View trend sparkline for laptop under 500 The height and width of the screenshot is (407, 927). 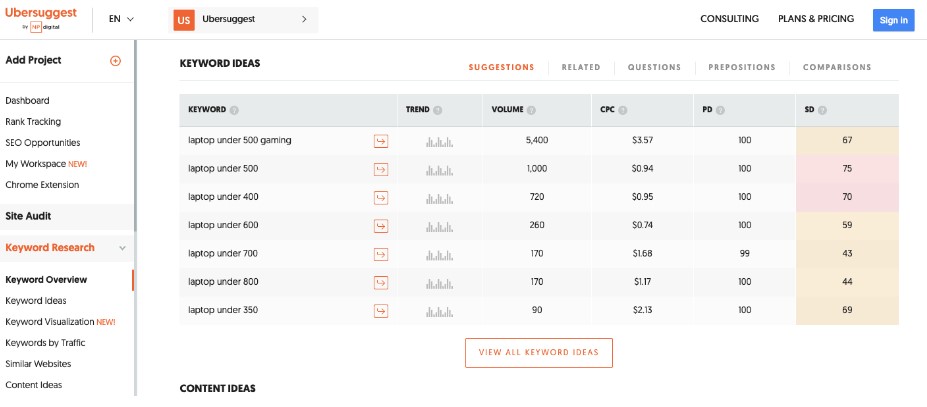tap(439, 170)
